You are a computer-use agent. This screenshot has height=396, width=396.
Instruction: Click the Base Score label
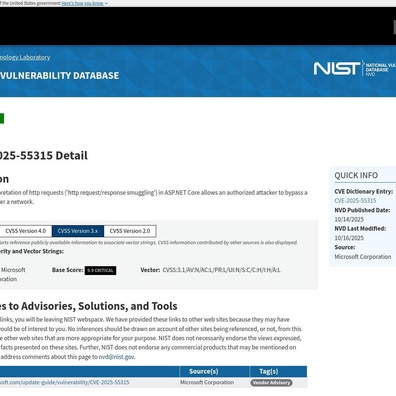[x=67, y=270]
